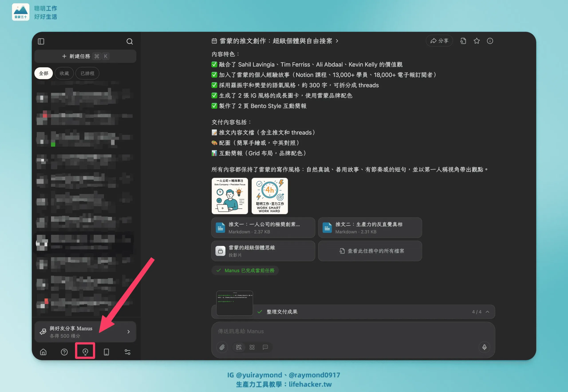The width and height of the screenshot is (568, 392).
Task: Open the 一人公司=精準專注 image thumbnail
Action: coord(230,196)
